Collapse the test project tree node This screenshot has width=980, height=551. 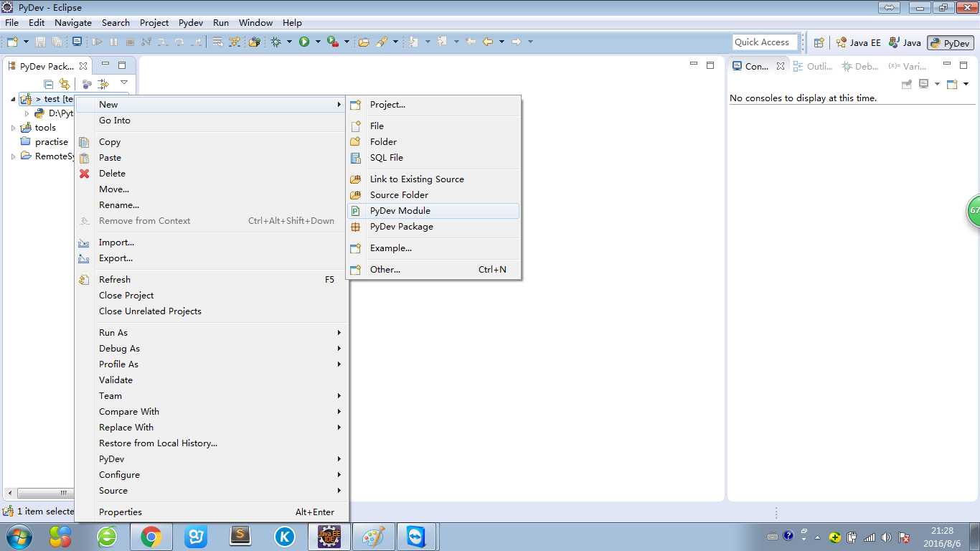click(13, 99)
